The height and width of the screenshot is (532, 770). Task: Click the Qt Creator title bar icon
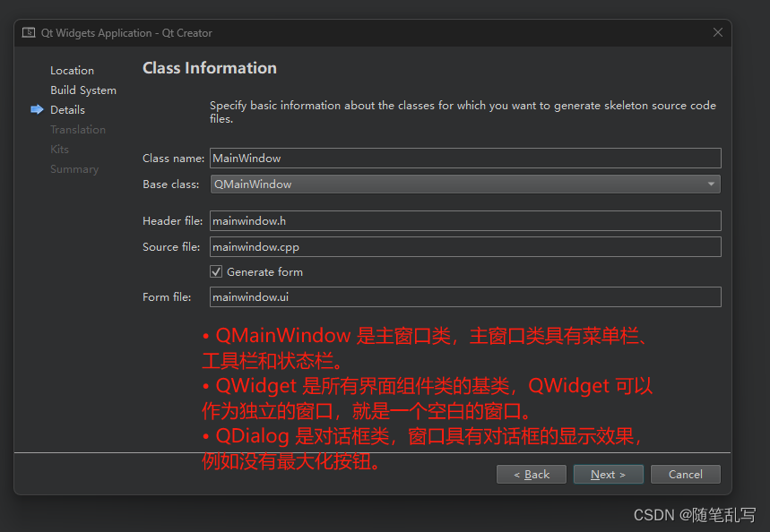[x=29, y=33]
